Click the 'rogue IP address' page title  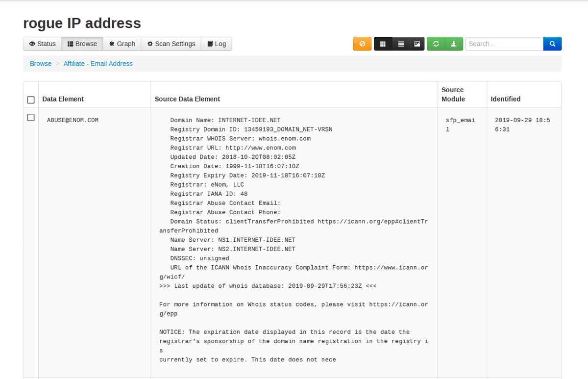82,23
